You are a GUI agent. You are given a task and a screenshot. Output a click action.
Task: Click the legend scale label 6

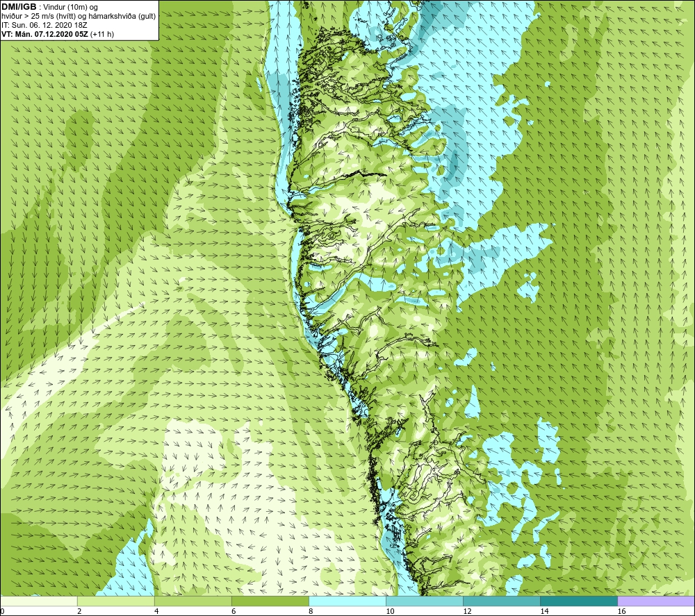click(234, 611)
